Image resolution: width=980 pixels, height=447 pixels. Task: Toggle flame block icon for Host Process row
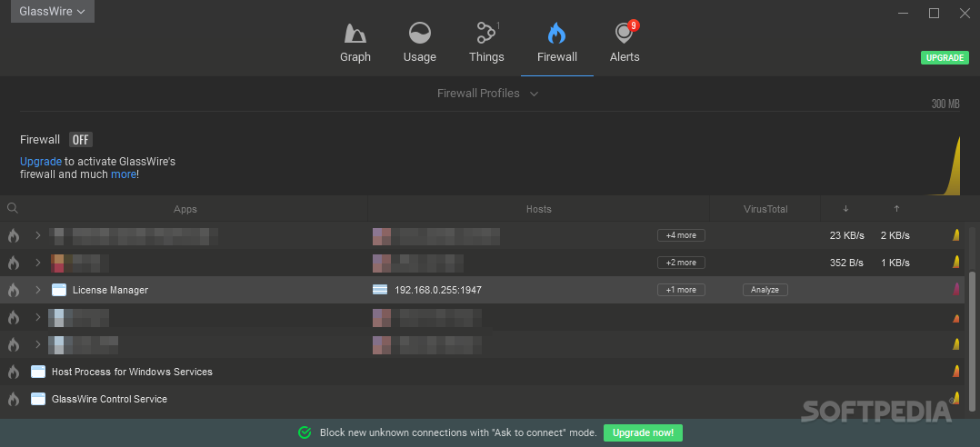click(13, 372)
